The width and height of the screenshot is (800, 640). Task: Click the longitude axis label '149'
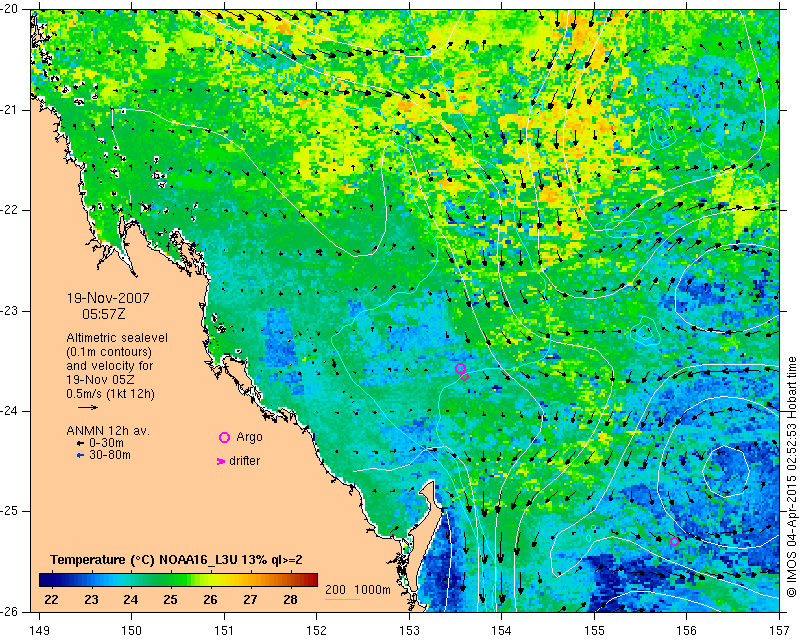(x=39, y=631)
